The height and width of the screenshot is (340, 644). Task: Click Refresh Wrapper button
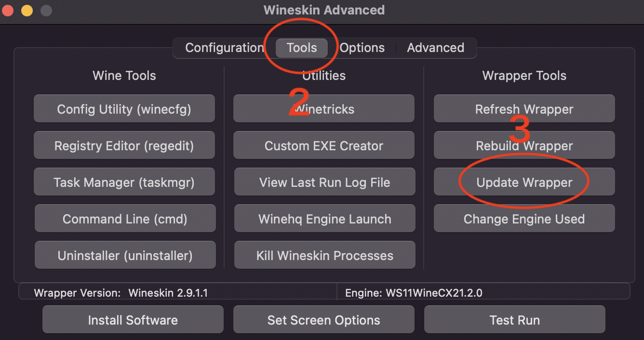524,109
